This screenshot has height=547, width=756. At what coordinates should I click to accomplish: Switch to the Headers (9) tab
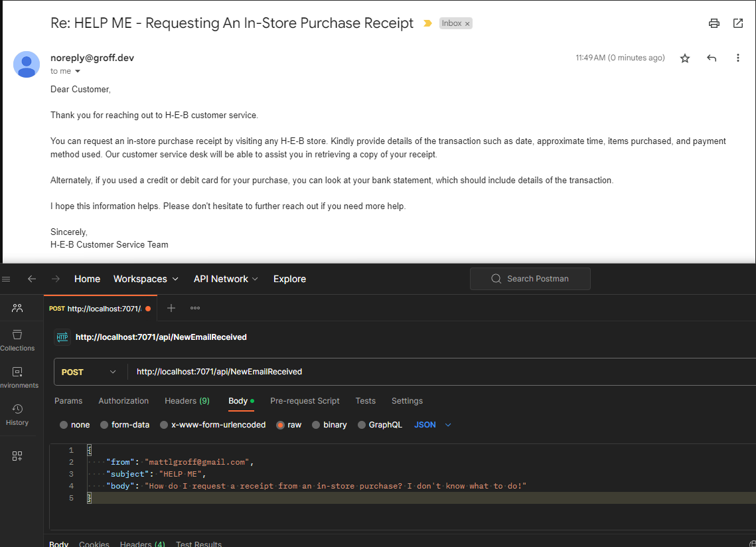187,401
